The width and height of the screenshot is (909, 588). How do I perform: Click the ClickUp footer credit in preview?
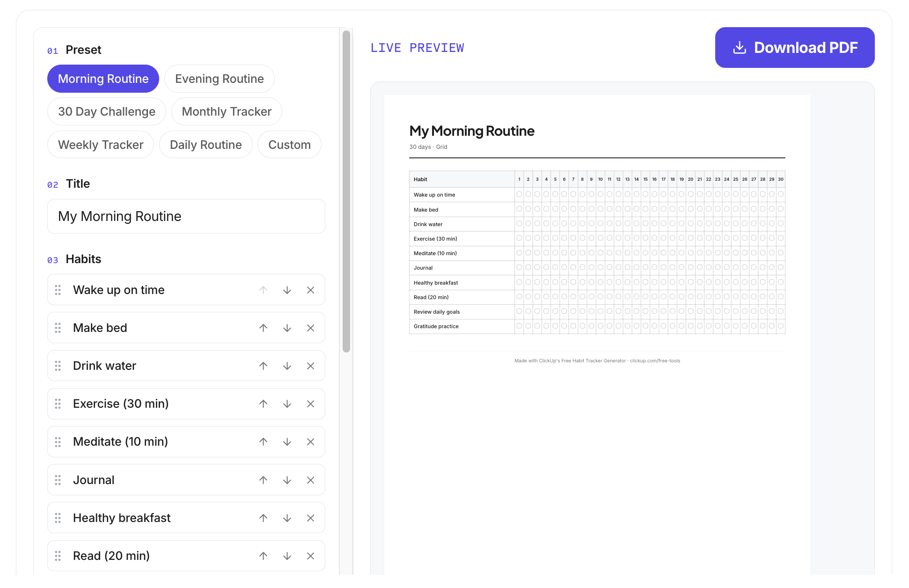[597, 361]
